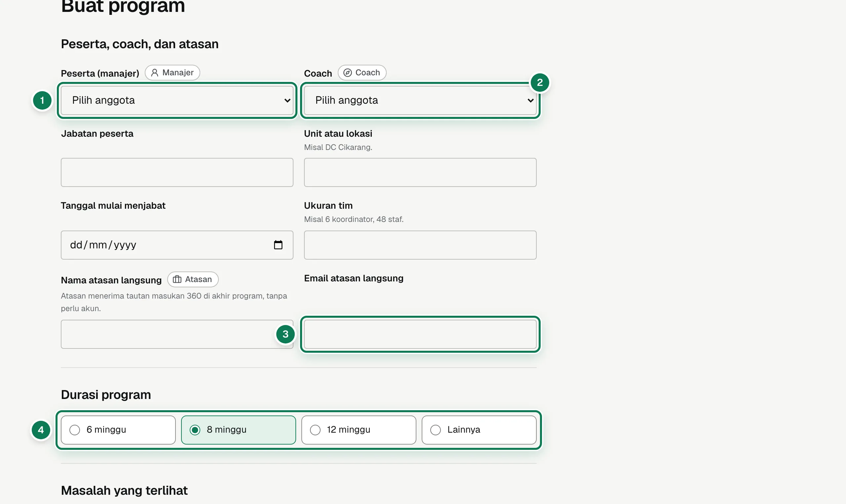This screenshot has height=504, width=846.
Task: Select the 6 minggu duration option
Action: pos(118,430)
